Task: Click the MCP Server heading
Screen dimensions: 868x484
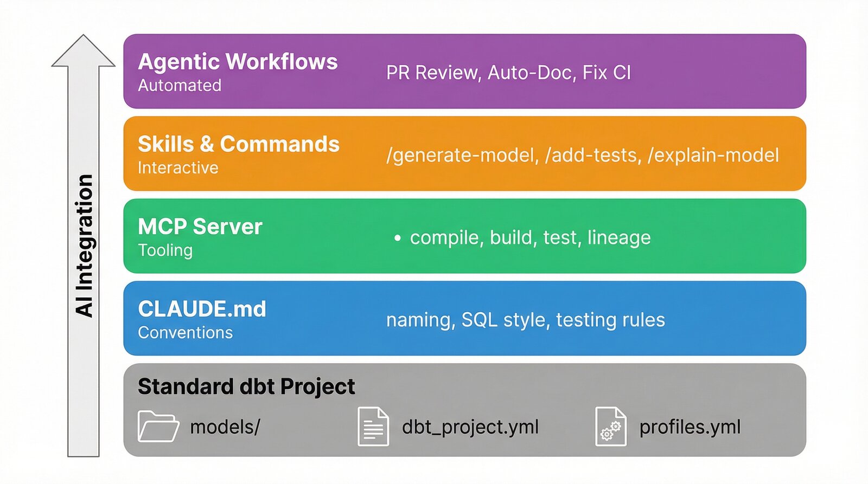Action: coord(200,227)
